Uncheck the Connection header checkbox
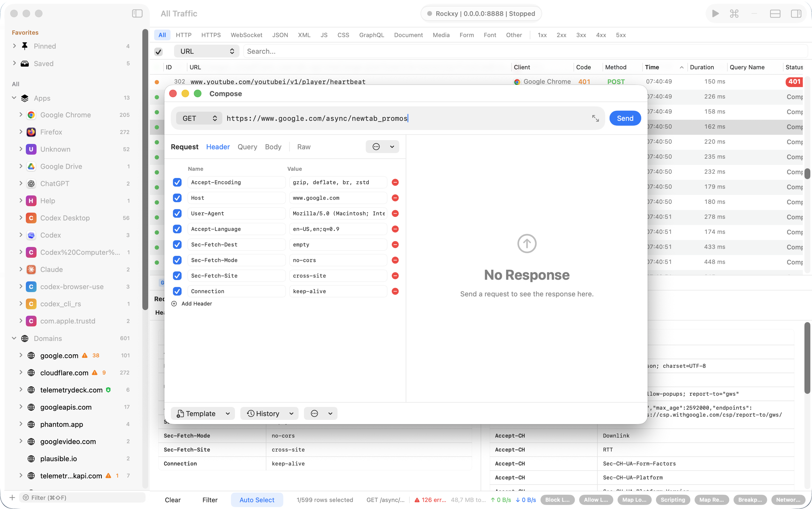Screen dimensions: 812x509 pos(177,291)
